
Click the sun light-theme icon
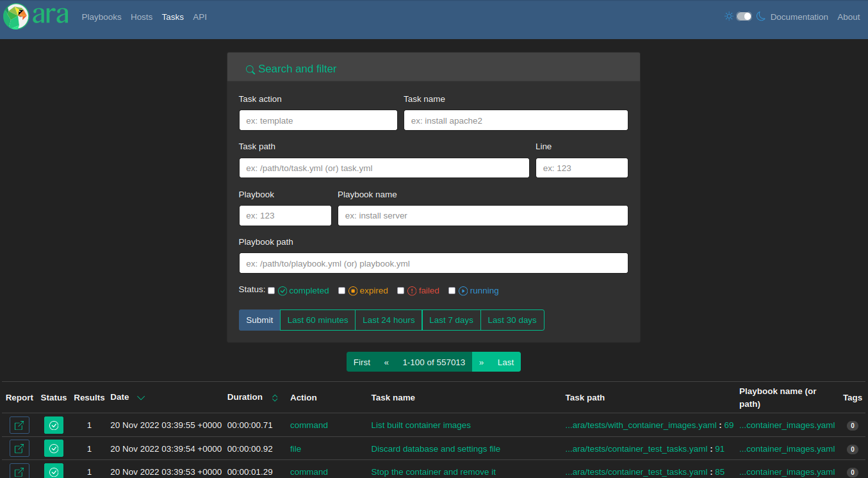728,17
